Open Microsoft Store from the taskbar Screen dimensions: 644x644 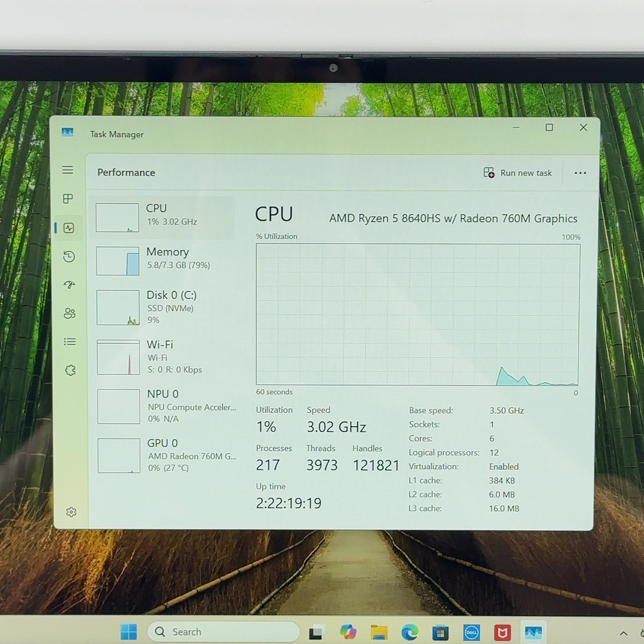point(441,633)
